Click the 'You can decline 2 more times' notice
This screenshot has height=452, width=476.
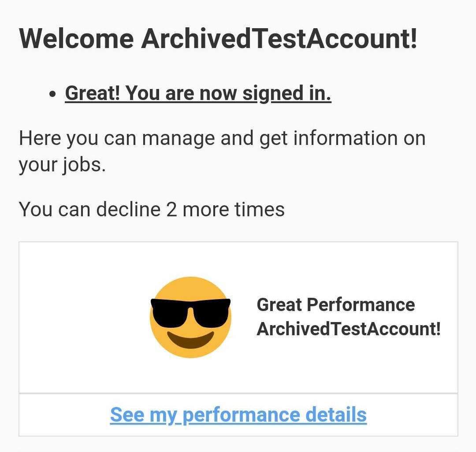(x=152, y=209)
